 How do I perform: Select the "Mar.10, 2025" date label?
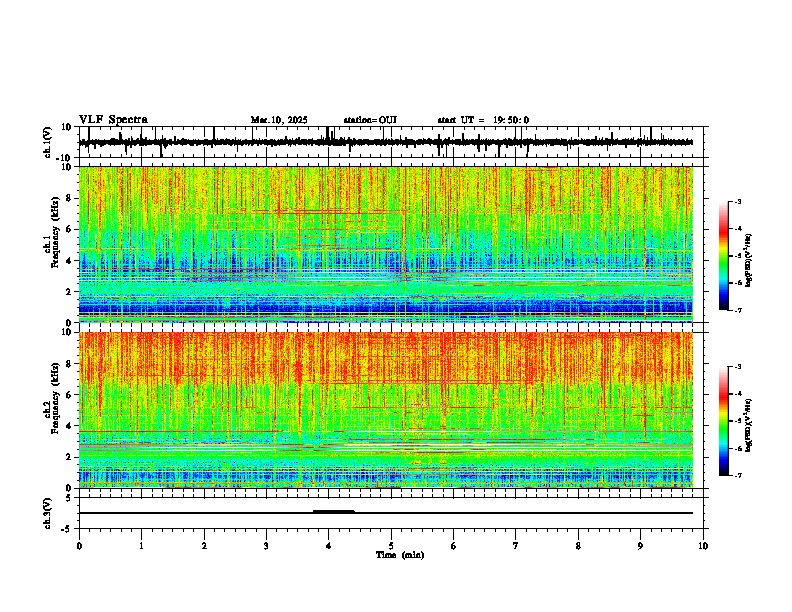click(279, 120)
